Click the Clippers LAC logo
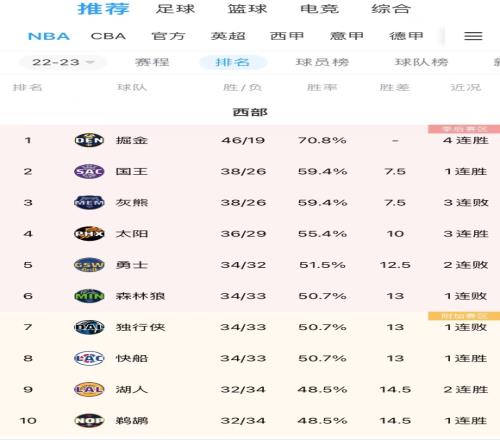 click(x=89, y=358)
